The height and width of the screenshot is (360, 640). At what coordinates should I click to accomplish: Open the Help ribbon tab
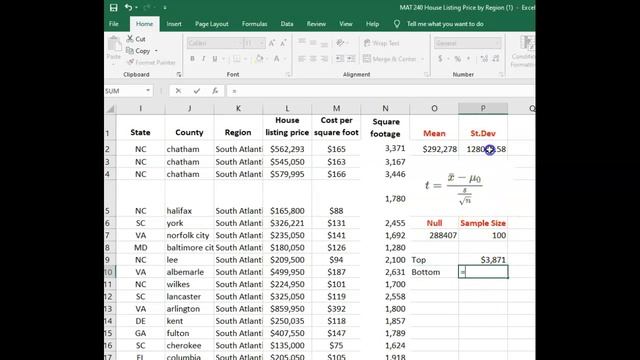372,24
